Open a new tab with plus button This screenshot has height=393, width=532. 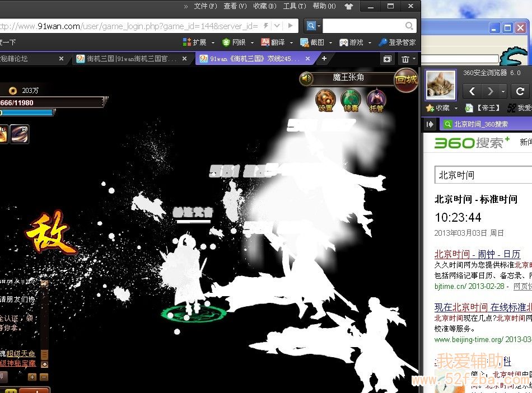tap(324, 58)
